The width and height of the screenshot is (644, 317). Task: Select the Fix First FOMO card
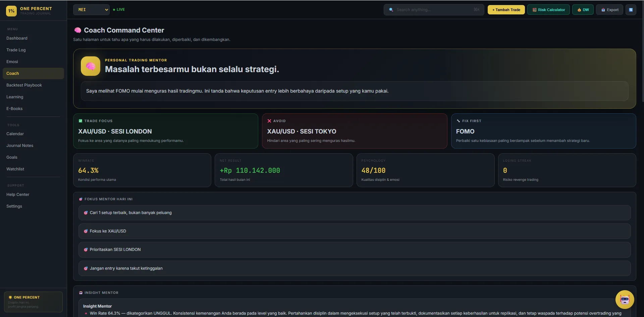(543, 131)
